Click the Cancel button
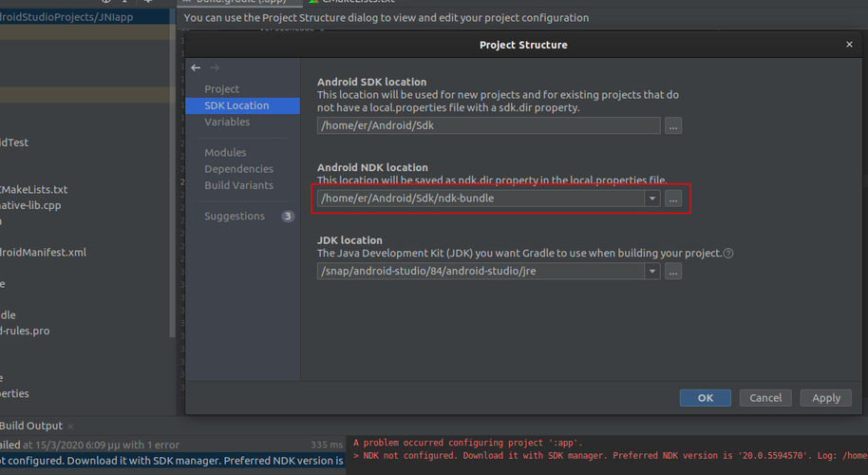The image size is (868, 475). point(764,398)
